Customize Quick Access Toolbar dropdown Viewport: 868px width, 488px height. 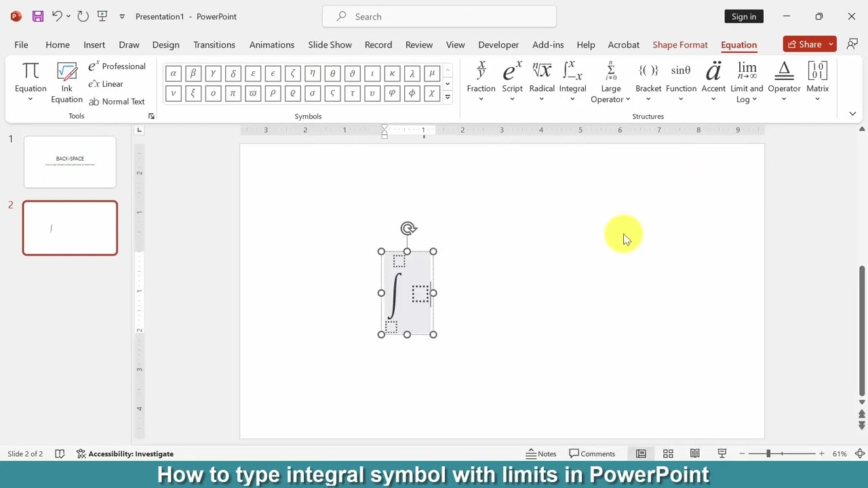point(122,16)
